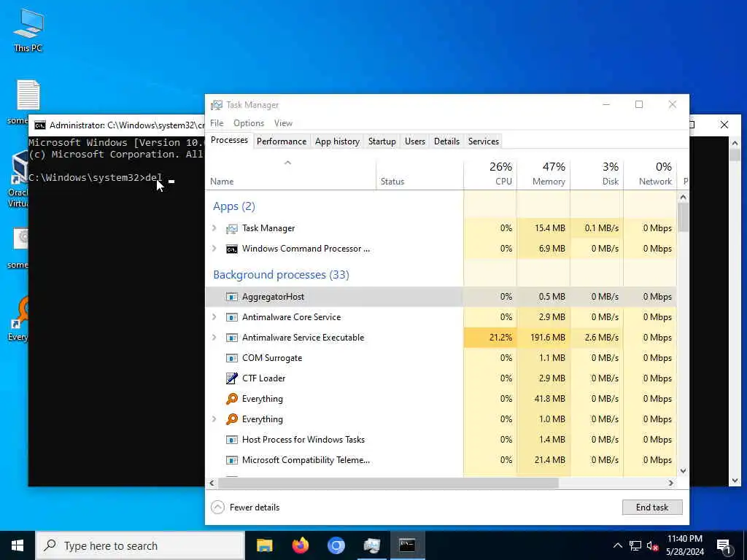Switch to the Users tab
The image size is (747, 560).
415,141
